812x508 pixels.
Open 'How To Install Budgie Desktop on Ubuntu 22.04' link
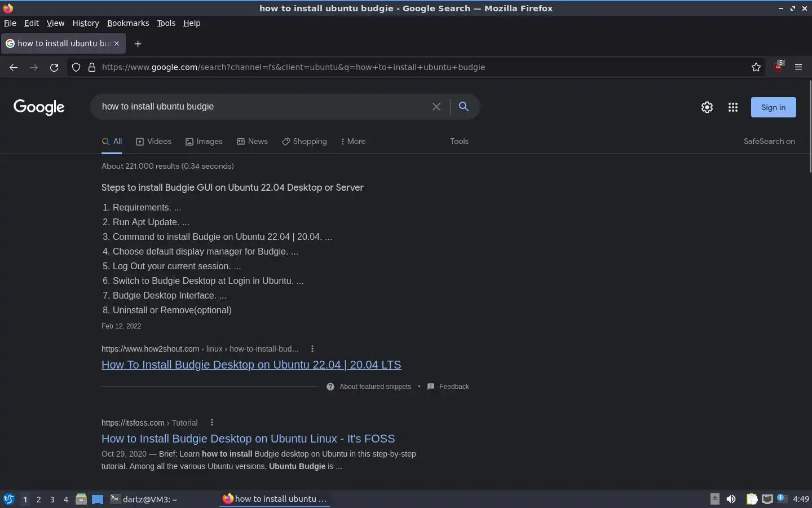[251, 365]
